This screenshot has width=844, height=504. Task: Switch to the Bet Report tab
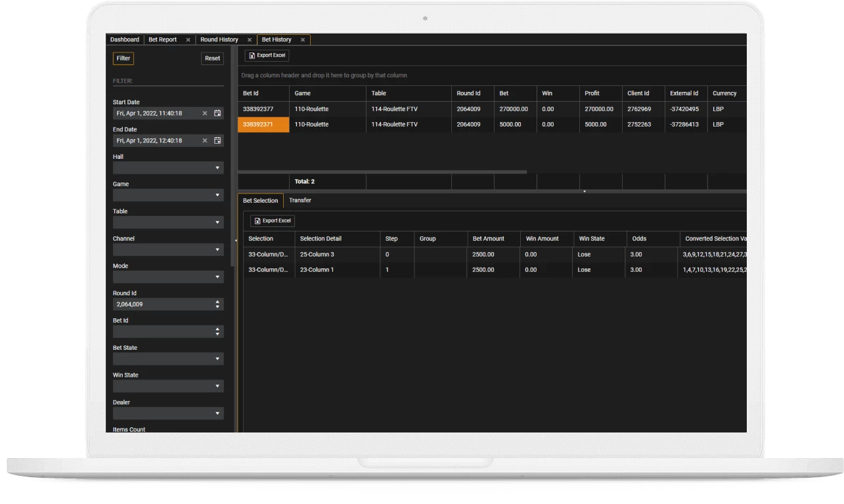click(x=162, y=39)
